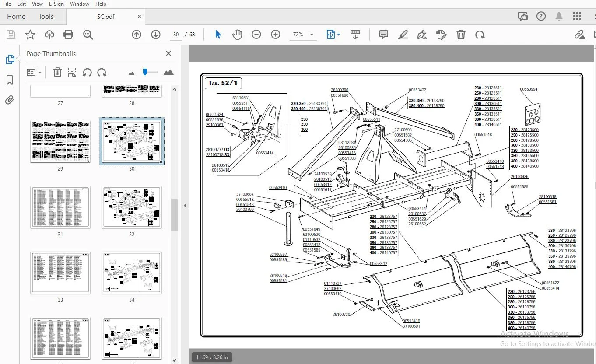Select the page 32 thumbnail
The image size is (596, 364).
(x=132, y=207)
